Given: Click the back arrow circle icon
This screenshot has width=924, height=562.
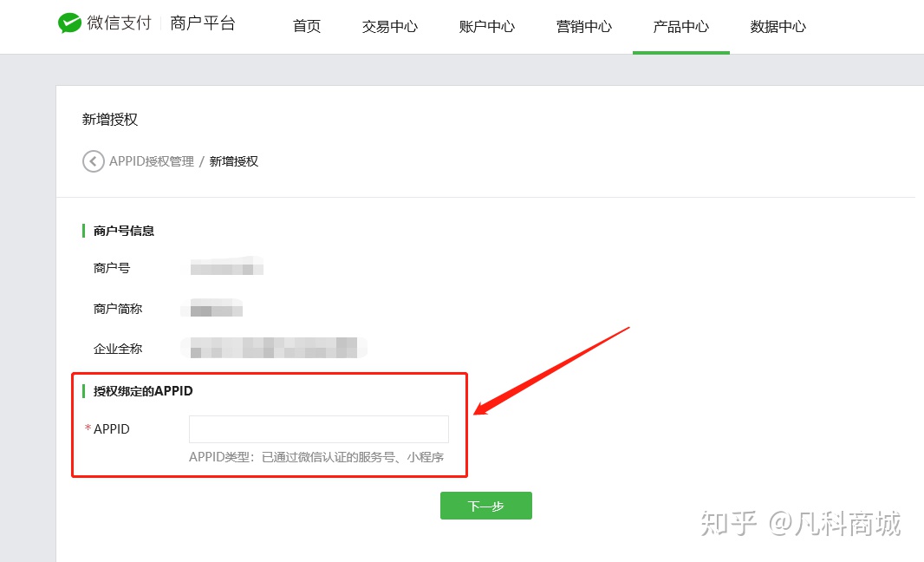Looking at the screenshot, I should click(x=93, y=161).
